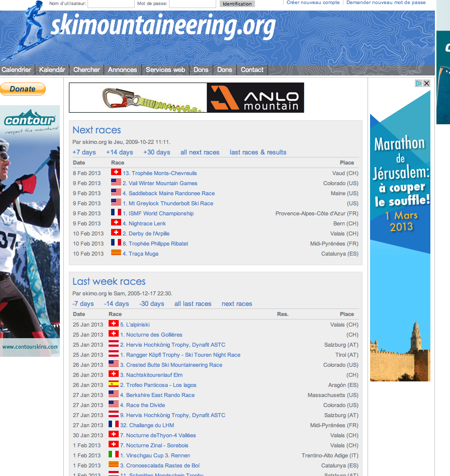This screenshot has height=476, width=450.
Task: Go to the Contact menu item
Action: click(x=252, y=70)
